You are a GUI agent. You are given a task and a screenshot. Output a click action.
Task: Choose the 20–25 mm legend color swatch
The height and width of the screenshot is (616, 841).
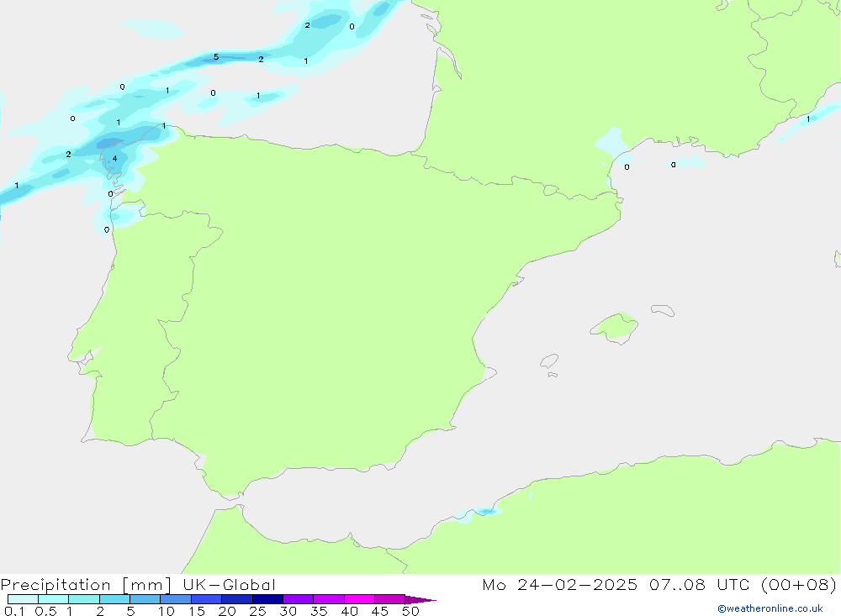[237, 599]
